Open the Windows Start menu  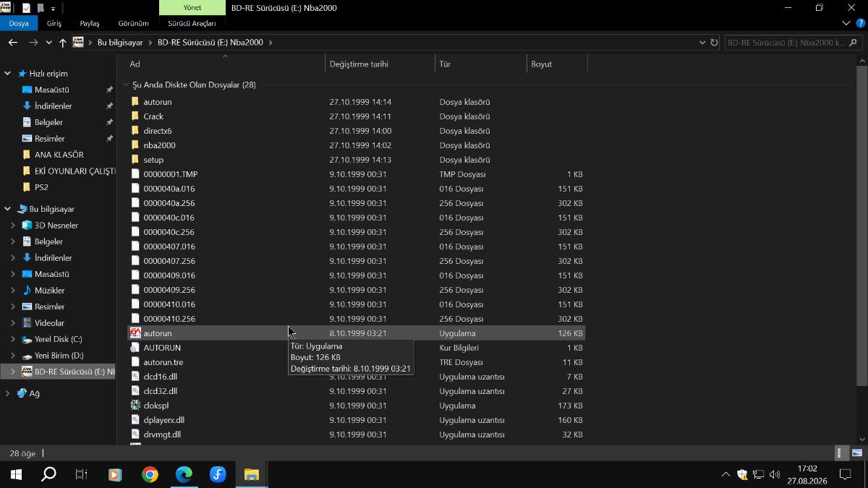tap(16, 474)
